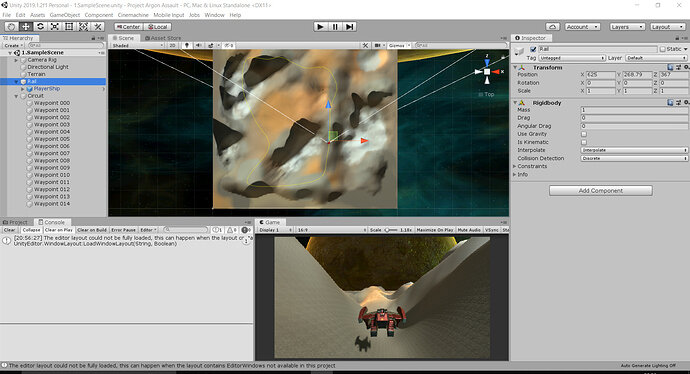Toggle Rail object active checkbox

(x=533, y=49)
